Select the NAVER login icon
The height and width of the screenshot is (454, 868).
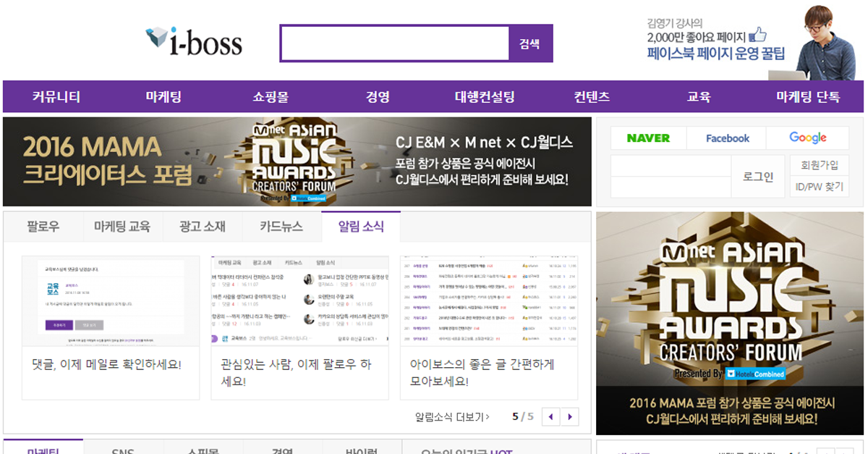648,138
